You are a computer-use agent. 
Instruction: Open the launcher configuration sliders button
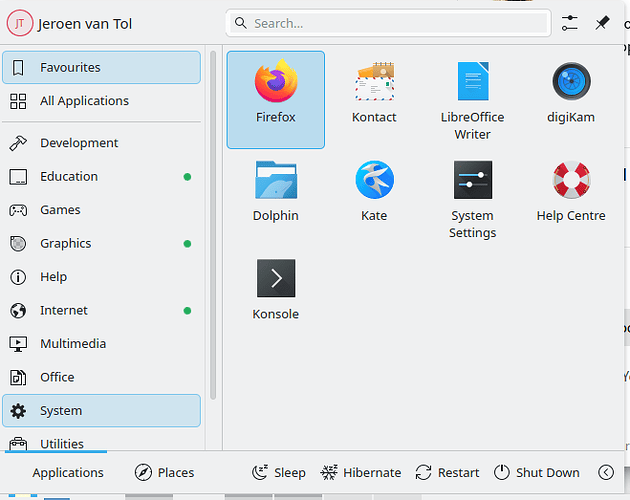point(570,23)
